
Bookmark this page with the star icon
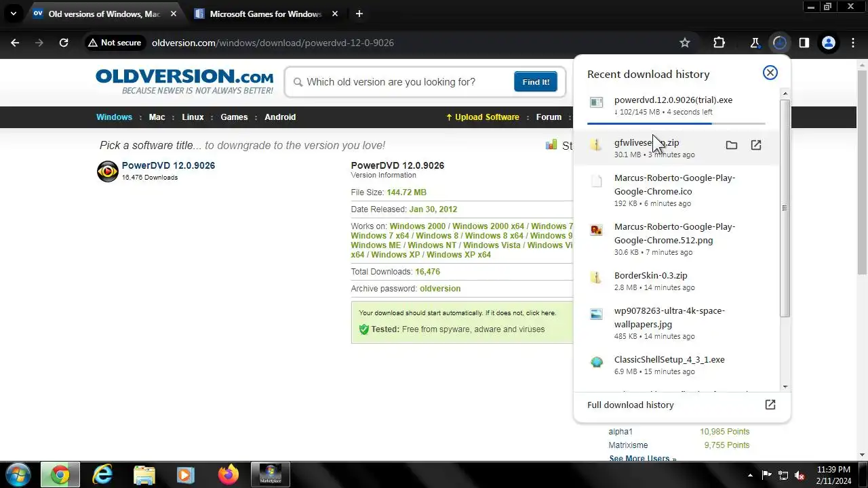685,43
